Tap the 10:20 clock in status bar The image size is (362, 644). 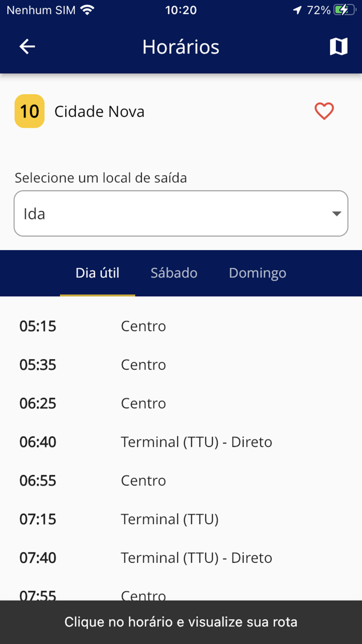[181, 10]
